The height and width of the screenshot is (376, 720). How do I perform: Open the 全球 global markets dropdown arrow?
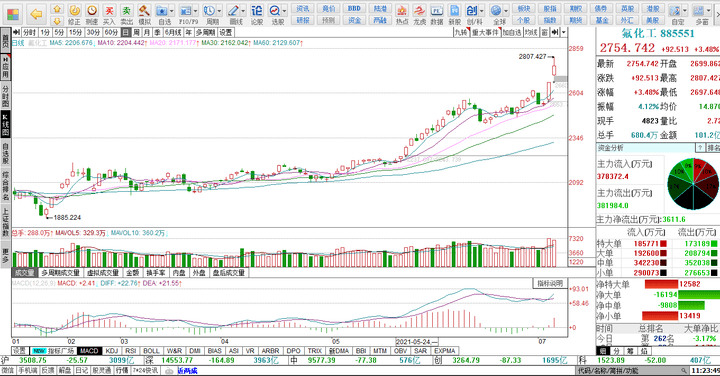506,11
